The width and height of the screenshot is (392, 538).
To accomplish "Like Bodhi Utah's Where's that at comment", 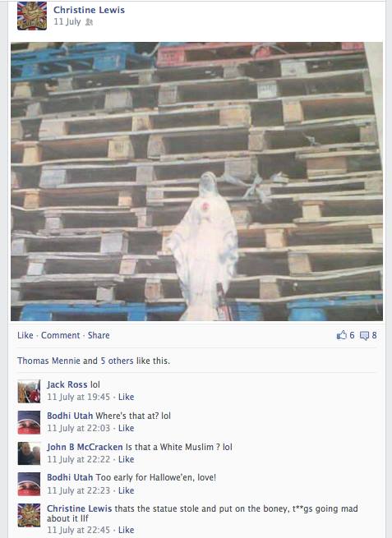I will tap(126, 428).
